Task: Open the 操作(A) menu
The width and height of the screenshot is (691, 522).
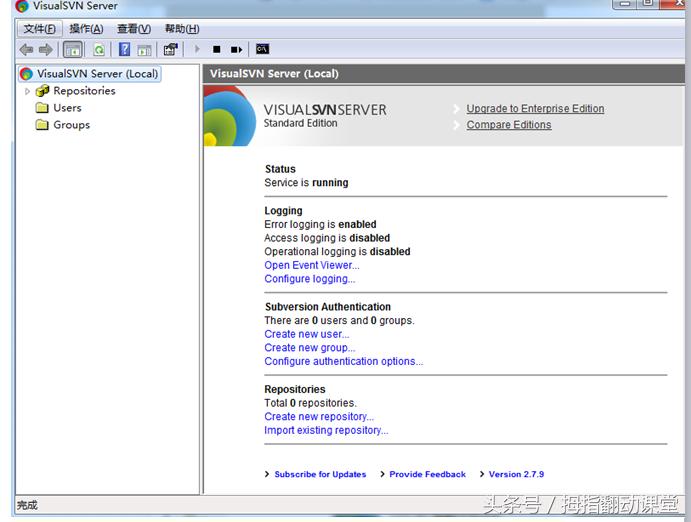Action: 86,29
